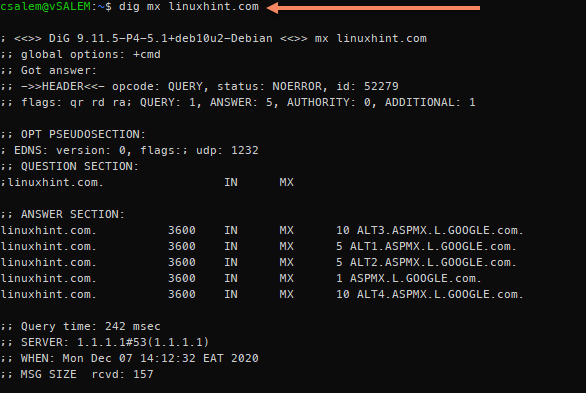Screen dimensions: 586x393
Task: Click the 'Got answer:' line
Action: pos(59,70)
